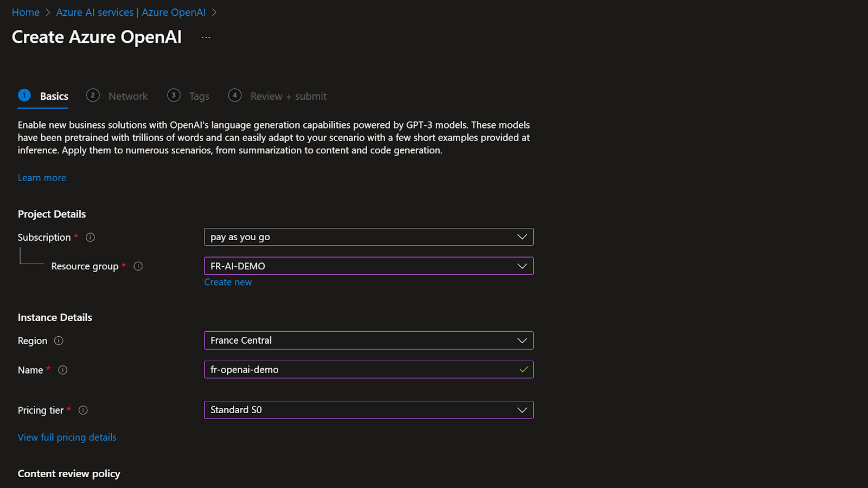Expand the Pricing tier dropdown Standard S0
The width and height of the screenshot is (868, 488).
click(369, 410)
